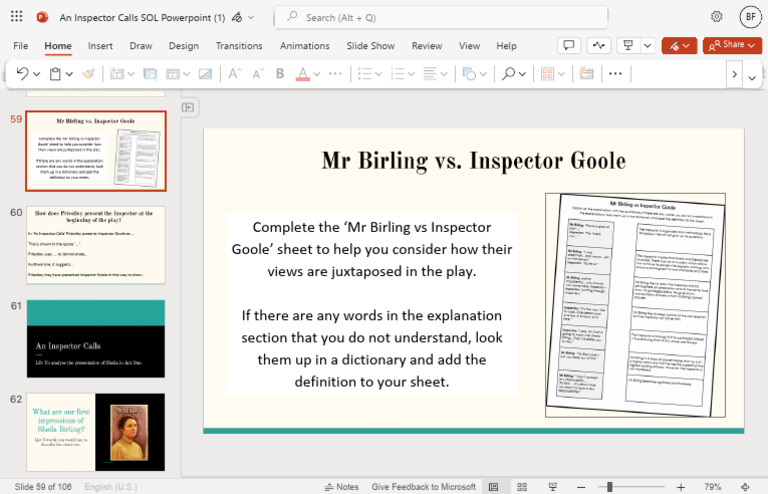This screenshot has width=768, height=494.
Task: Expand the Layout dropdown arrow
Action: pos(187,74)
